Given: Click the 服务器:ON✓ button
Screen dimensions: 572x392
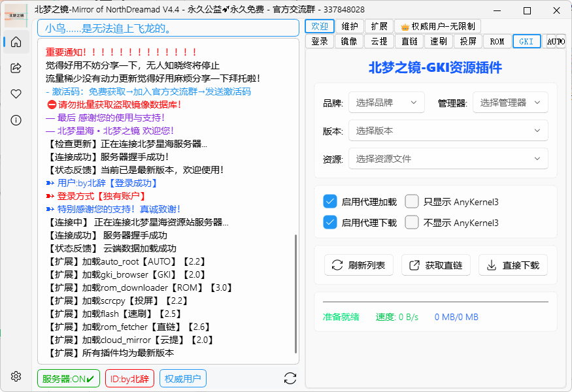Looking at the screenshot, I should (x=68, y=378).
